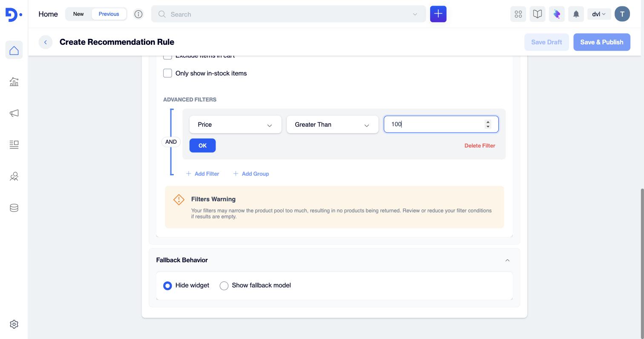Click Add Filter
Screen dimensions: 644x339
pos(203,174)
